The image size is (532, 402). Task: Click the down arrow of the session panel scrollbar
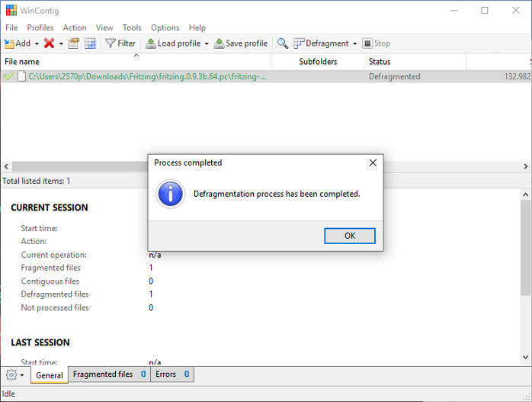[x=526, y=357]
